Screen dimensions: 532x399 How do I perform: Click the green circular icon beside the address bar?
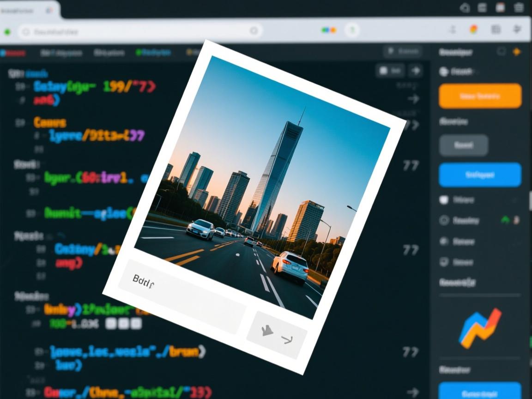pos(352,30)
